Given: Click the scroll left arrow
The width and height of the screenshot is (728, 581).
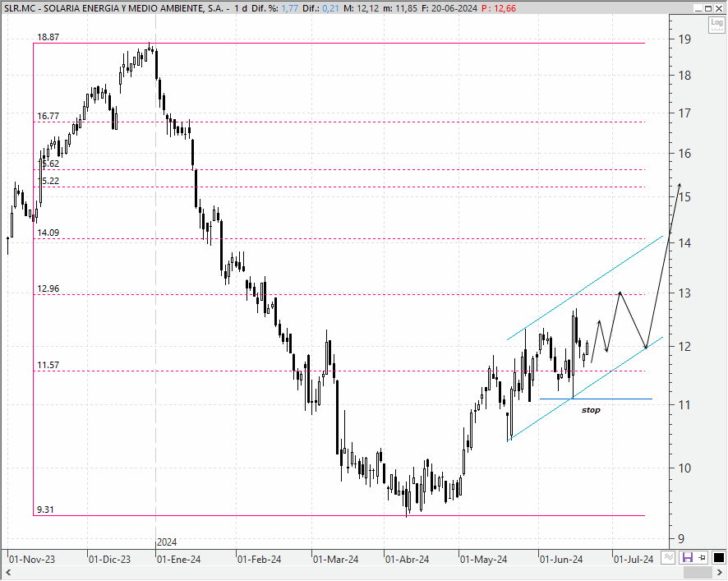Looking at the screenshot, I should click(8, 573).
